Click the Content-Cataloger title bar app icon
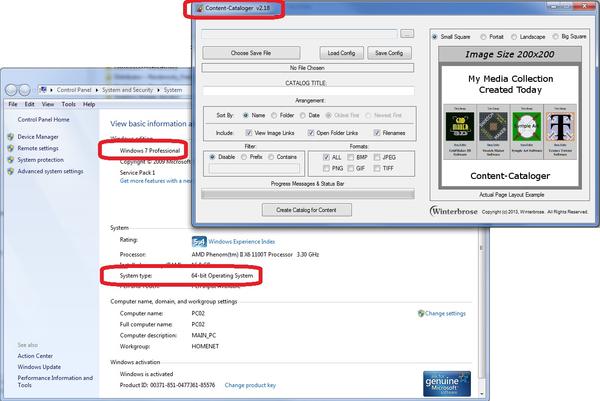 pos(199,8)
